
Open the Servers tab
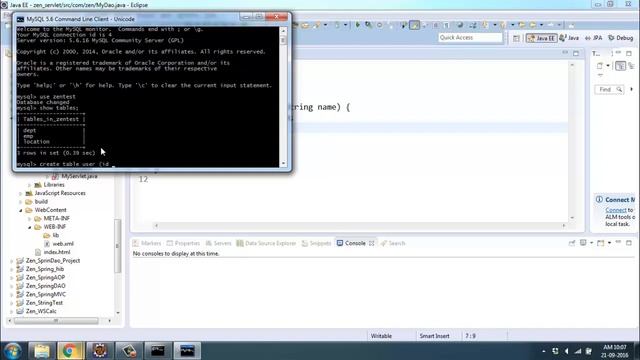(218, 243)
